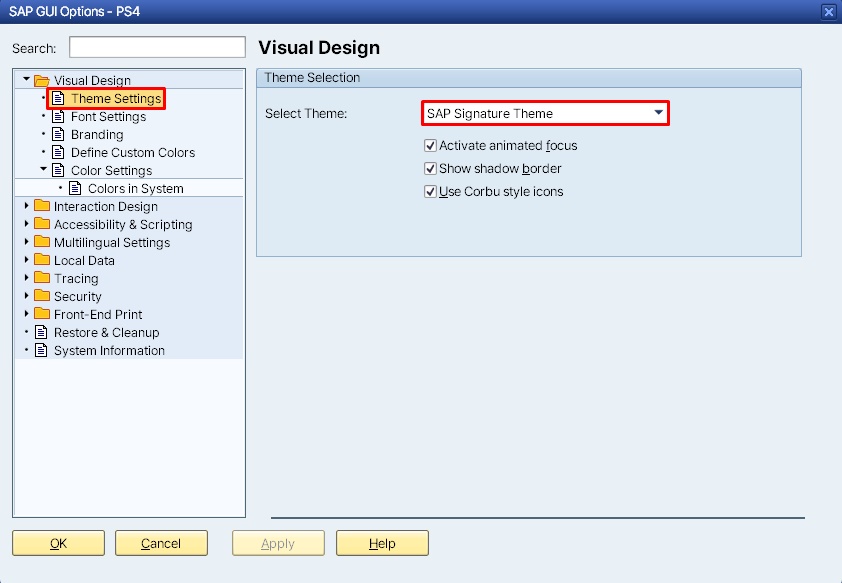Click the Cancel button
Image resolution: width=842 pixels, height=583 pixels.
coord(161,543)
